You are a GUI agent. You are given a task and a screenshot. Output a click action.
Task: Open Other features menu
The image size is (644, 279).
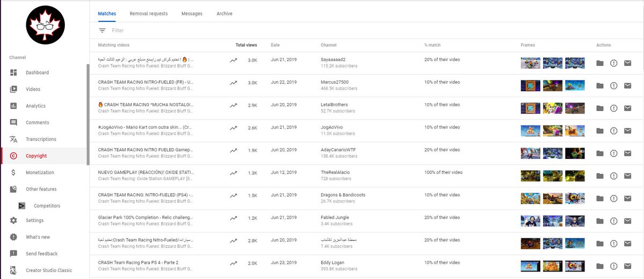[41, 189]
